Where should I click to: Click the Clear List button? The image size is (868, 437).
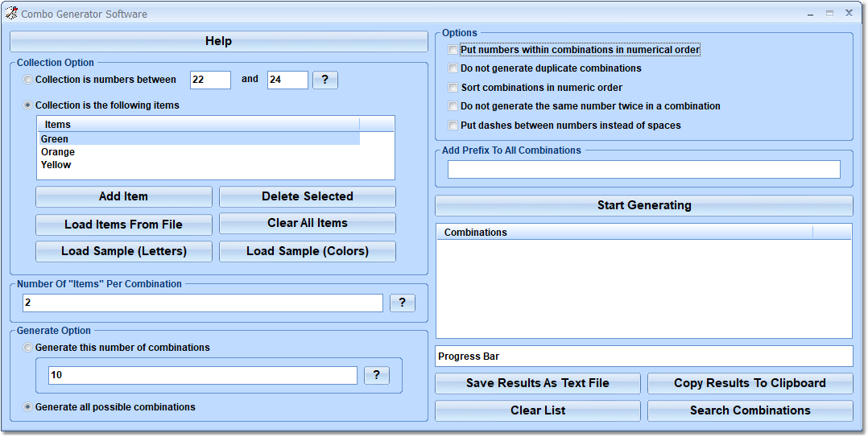click(538, 410)
